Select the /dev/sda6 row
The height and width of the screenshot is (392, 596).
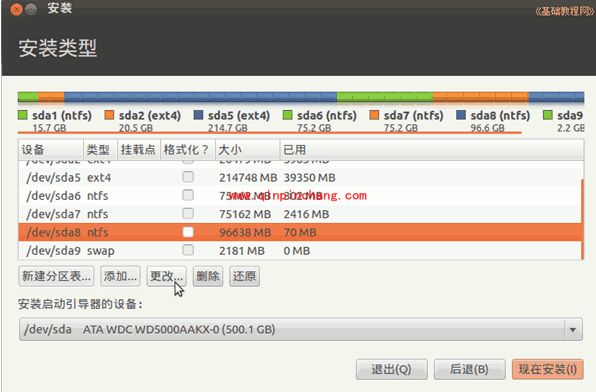pyautogui.click(x=300, y=195)
